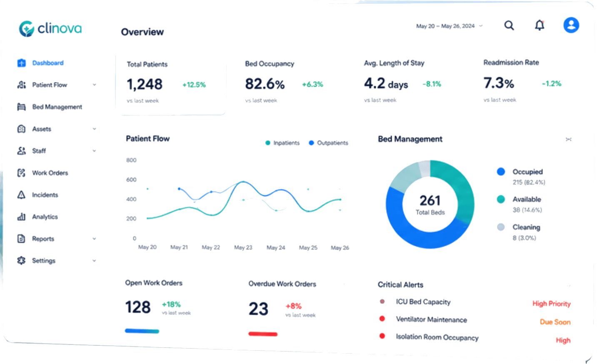Open Ventilator Maintenance alert
599x364 pixels.
tap(432, 320)
